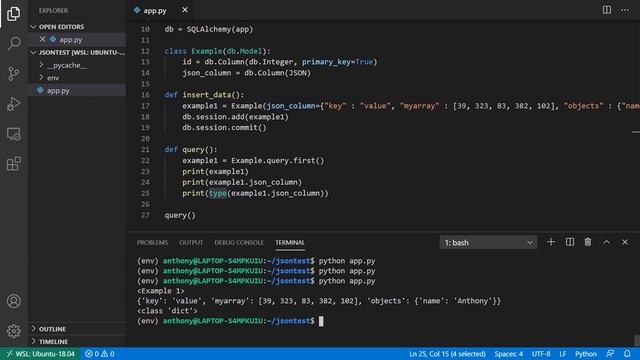The image size is (640, 360).
Task: Switch to the Debug Console tab
Action: (x=239, y=242)
